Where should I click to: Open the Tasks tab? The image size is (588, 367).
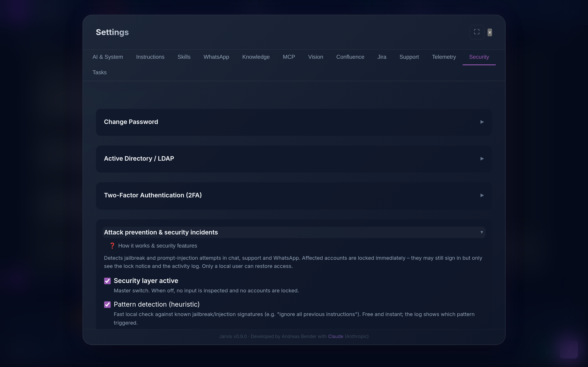tap(99, 72)
